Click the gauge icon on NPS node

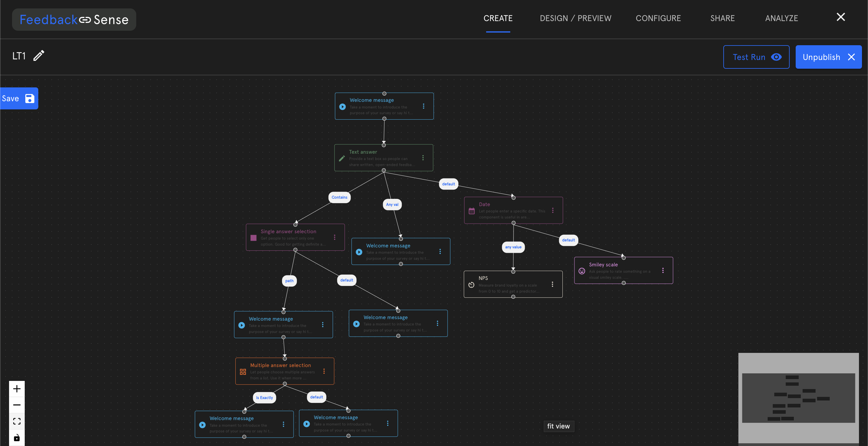click(471, 285)
